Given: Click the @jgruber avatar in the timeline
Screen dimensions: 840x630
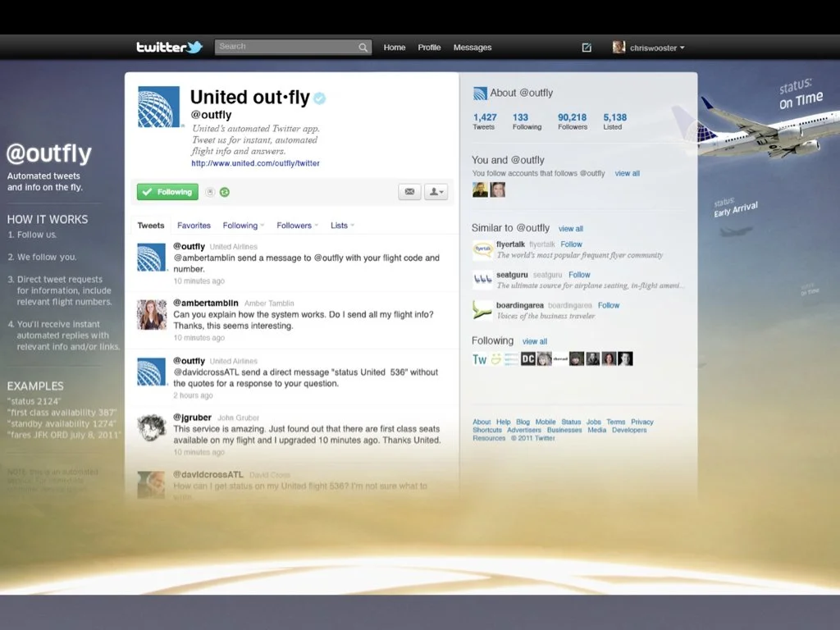Looking at the screenshot, I should (x=152, y=428).
